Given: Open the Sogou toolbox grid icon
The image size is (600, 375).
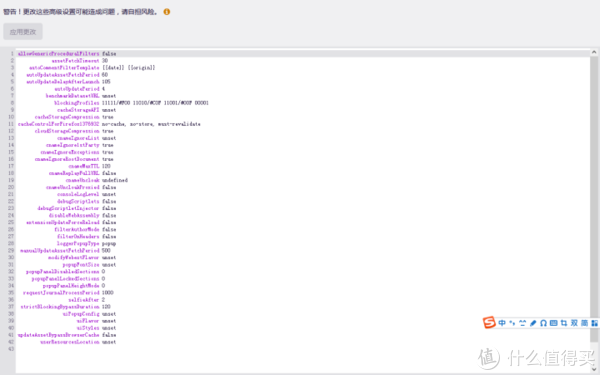Looking at the screenshot, I should [x=594, y=323].
